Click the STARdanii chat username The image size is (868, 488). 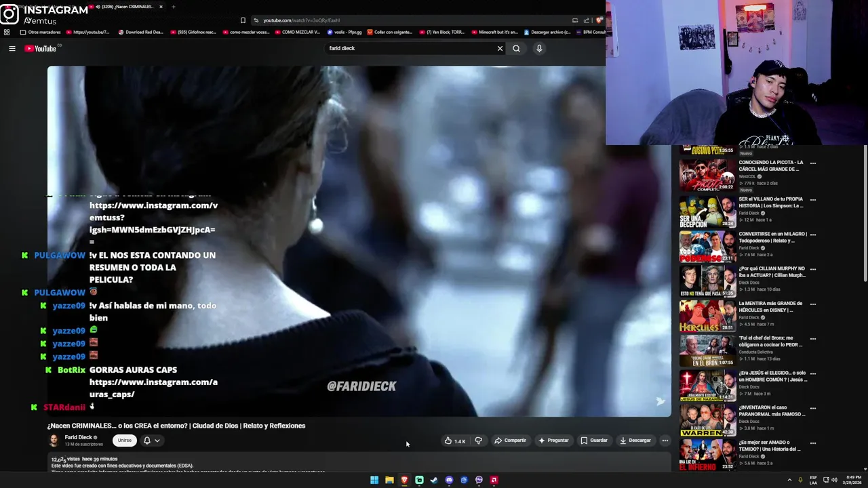coord(64,407)
